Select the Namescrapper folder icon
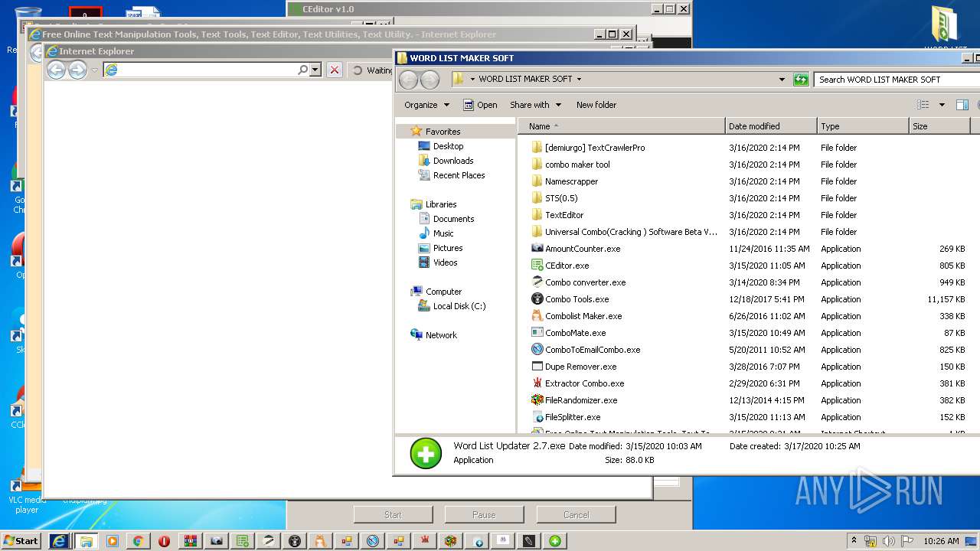980x551 pixels. (537, 181)
